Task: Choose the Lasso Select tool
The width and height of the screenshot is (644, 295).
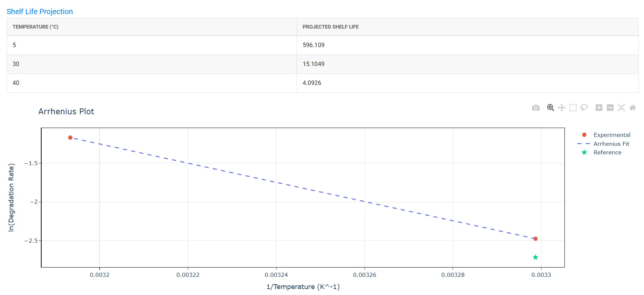Action: tap(584, 108)
